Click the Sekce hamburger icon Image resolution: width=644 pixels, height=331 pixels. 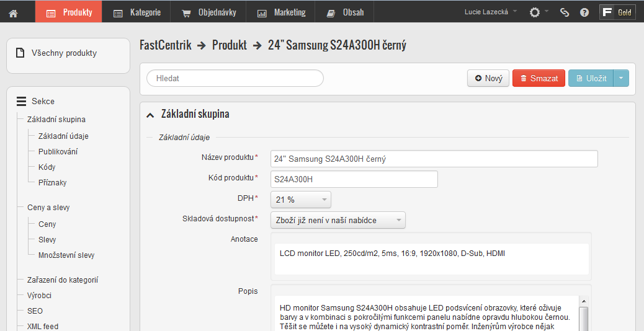click(21, 101)
